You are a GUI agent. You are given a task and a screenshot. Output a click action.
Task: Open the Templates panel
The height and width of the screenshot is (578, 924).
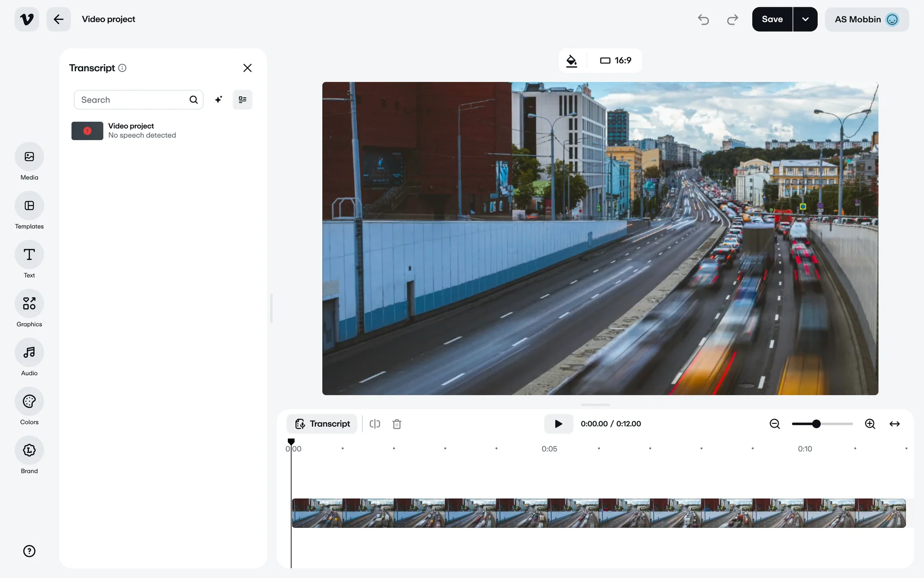(x=29, y=206)
